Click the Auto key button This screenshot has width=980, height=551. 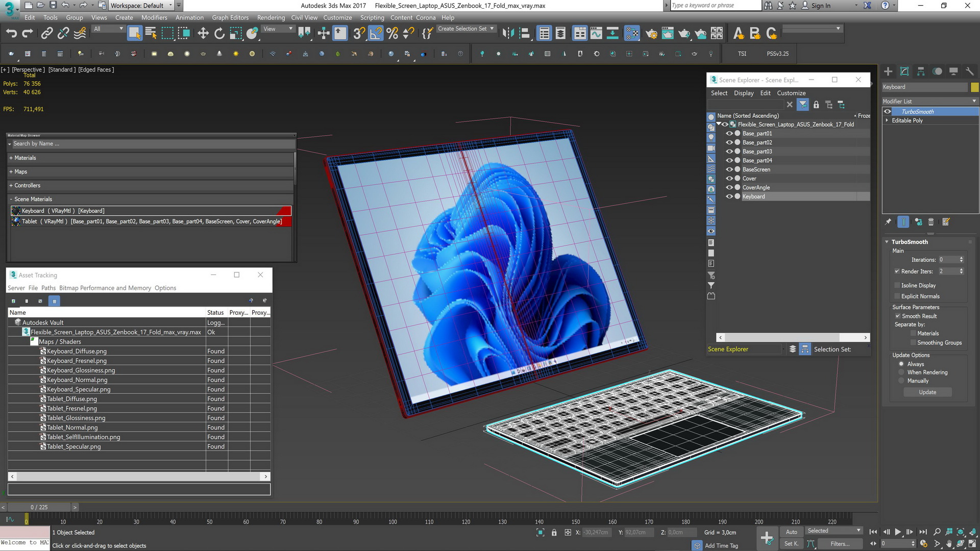[791, 532]
